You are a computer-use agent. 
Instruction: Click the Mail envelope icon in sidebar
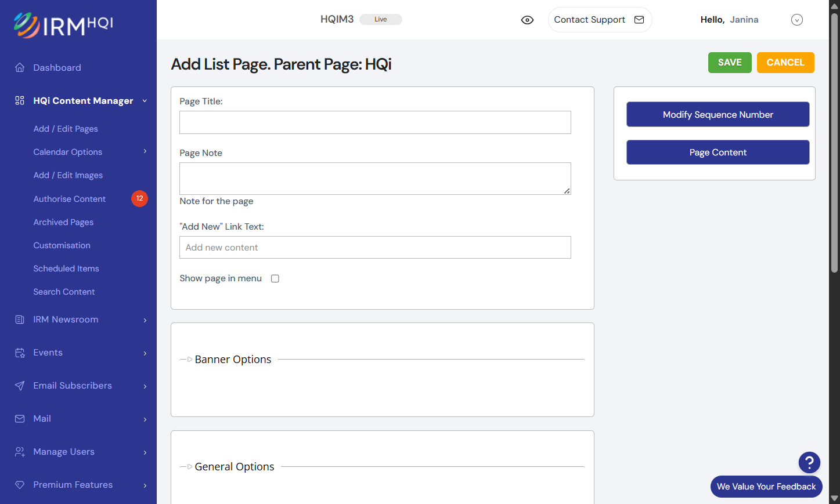click(x=20, y=419)
